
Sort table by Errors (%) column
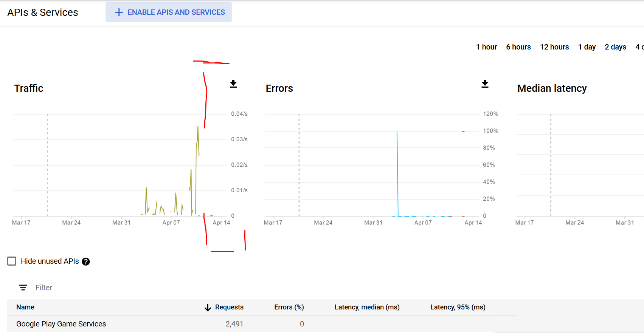[x=289, y=307]
